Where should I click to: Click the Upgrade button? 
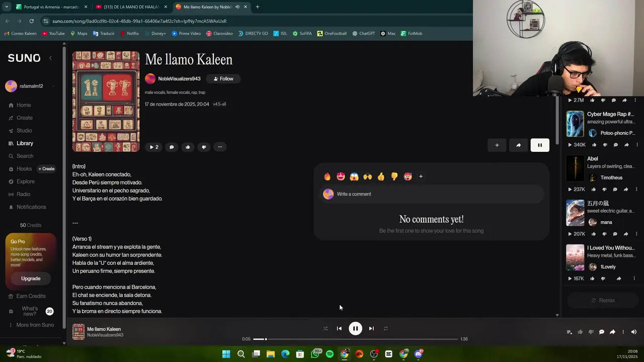pos(31,279)
